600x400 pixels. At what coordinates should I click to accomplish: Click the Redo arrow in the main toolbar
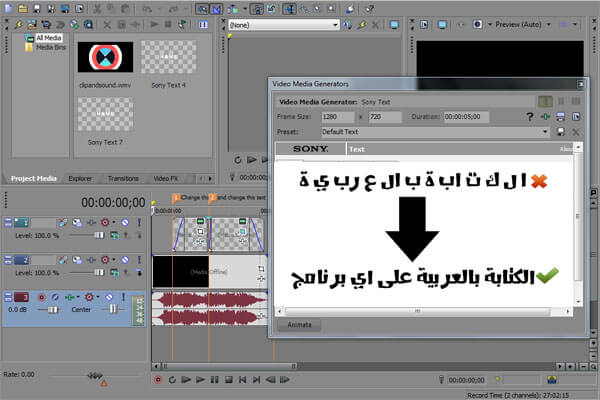[173, 8]
